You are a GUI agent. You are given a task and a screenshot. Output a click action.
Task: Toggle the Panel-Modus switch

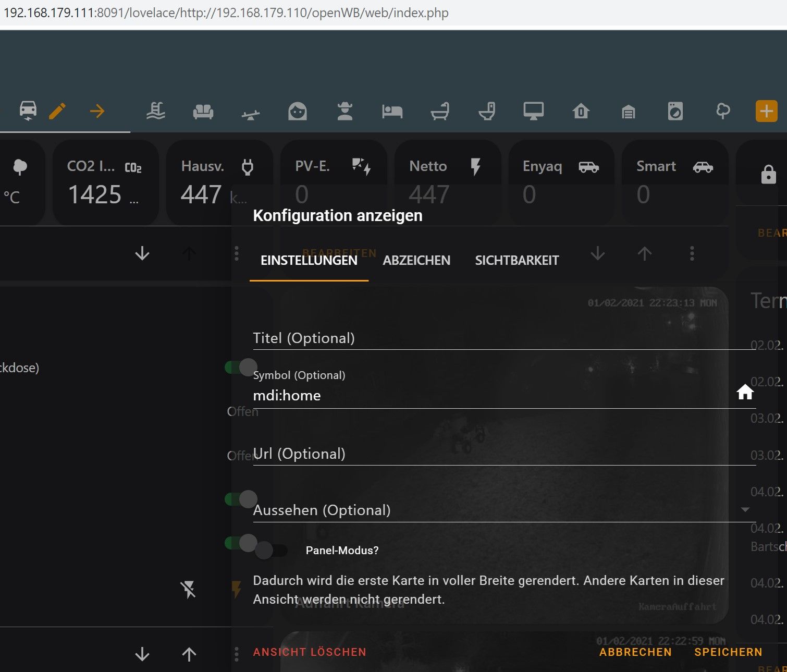pyautogui.click(x=271, y=550)
